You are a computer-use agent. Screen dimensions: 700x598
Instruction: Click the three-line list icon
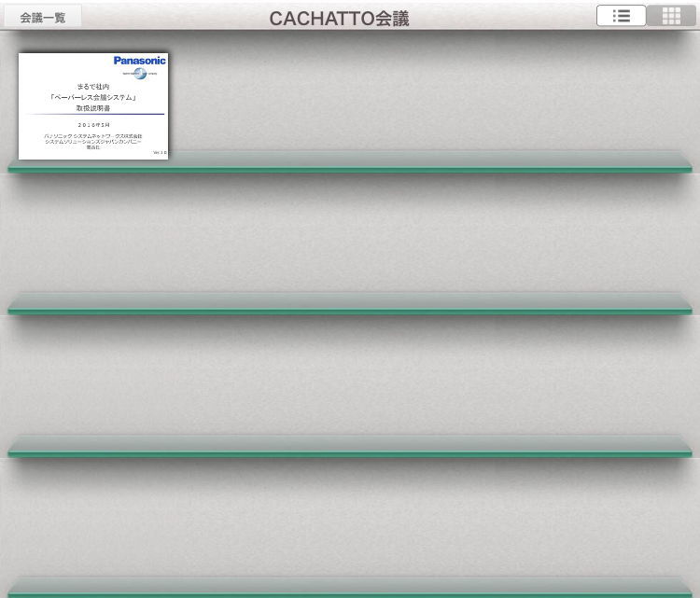tap(622, 16)
